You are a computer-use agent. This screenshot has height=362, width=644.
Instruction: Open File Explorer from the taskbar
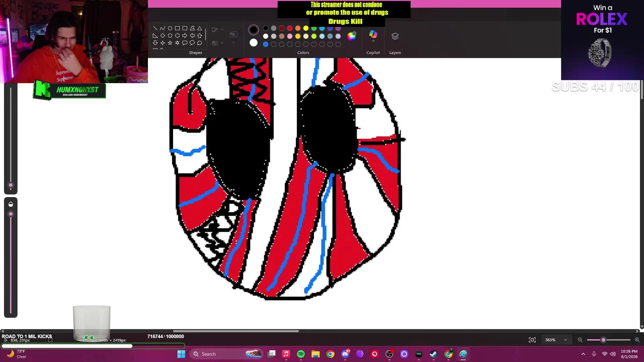(x=315, y=354)
